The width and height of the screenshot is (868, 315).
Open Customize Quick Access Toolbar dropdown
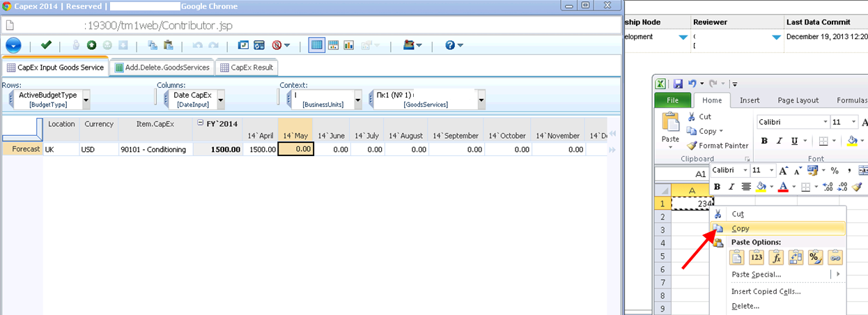click(735, 84)
